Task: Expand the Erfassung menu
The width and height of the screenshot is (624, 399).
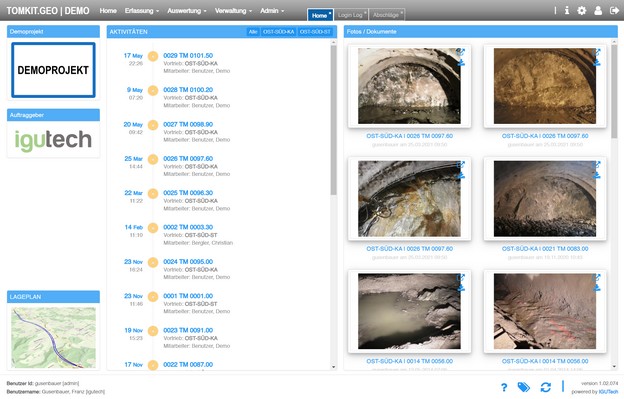Action: (x=142, y=11)
